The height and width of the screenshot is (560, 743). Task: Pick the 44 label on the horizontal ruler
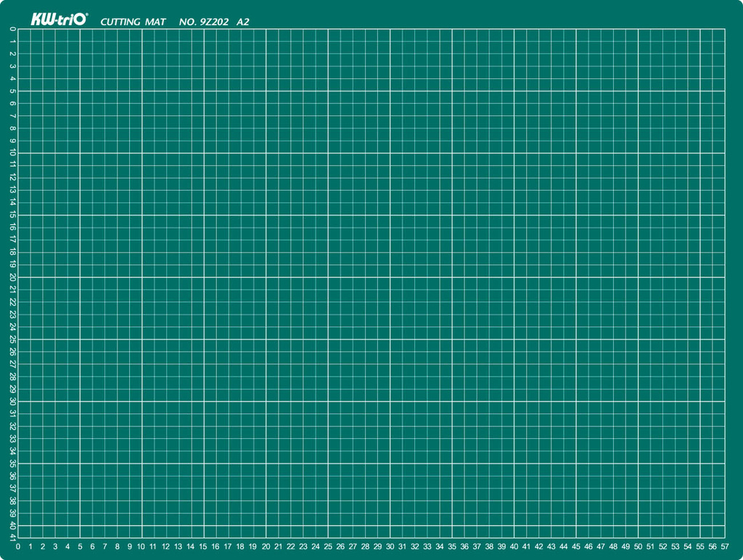click(563, 546)
